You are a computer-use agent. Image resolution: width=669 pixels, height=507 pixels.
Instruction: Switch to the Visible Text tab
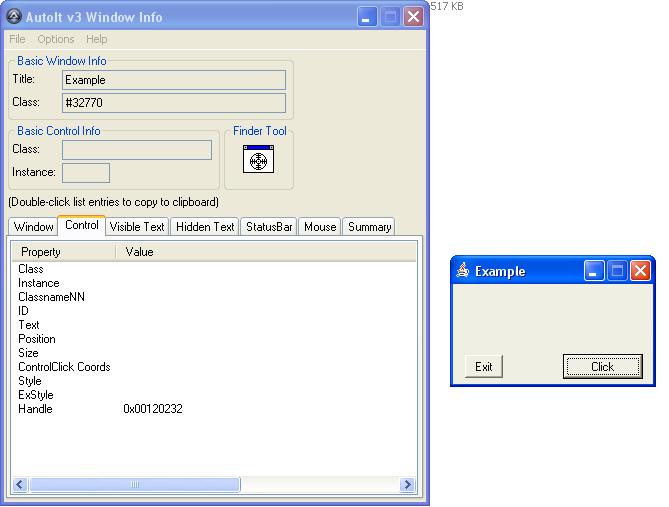(x=137, y=227)
